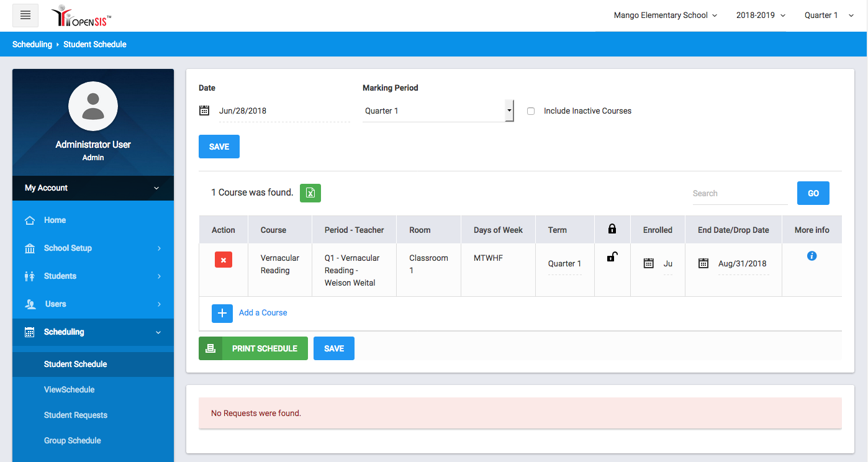Click the blue plus Add Course icon
The image size is (868, 462).
(222, 313)
